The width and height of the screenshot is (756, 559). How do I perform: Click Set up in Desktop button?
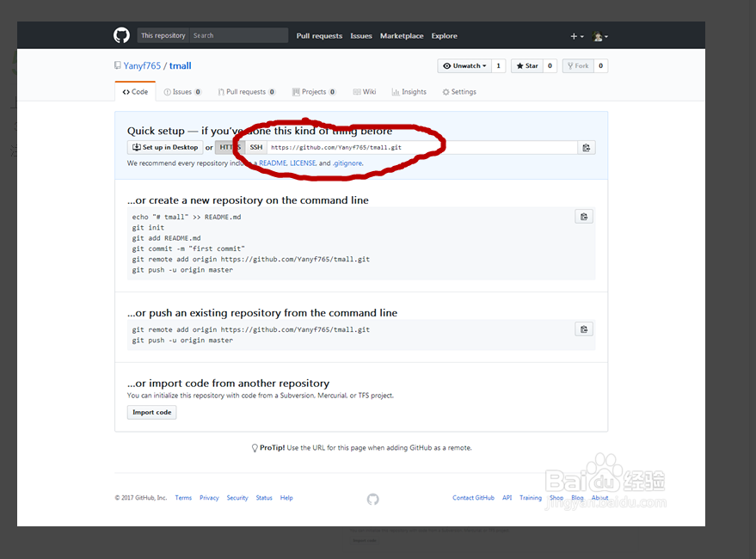click(x=165, y=147)
